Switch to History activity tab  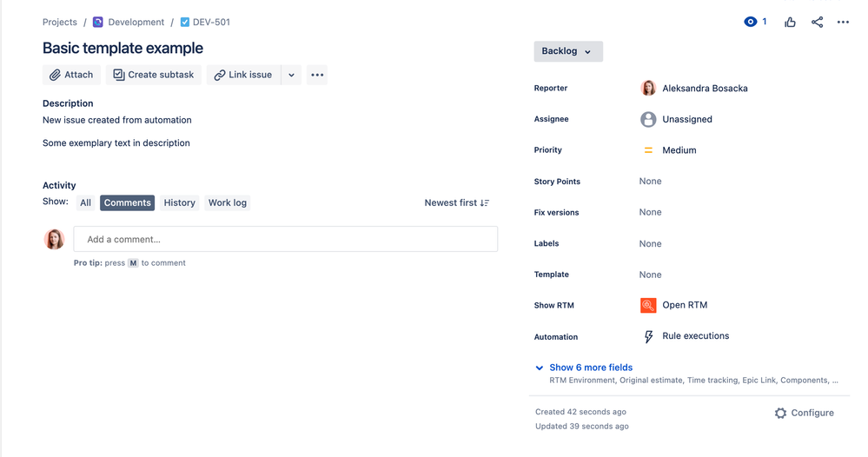179,202
